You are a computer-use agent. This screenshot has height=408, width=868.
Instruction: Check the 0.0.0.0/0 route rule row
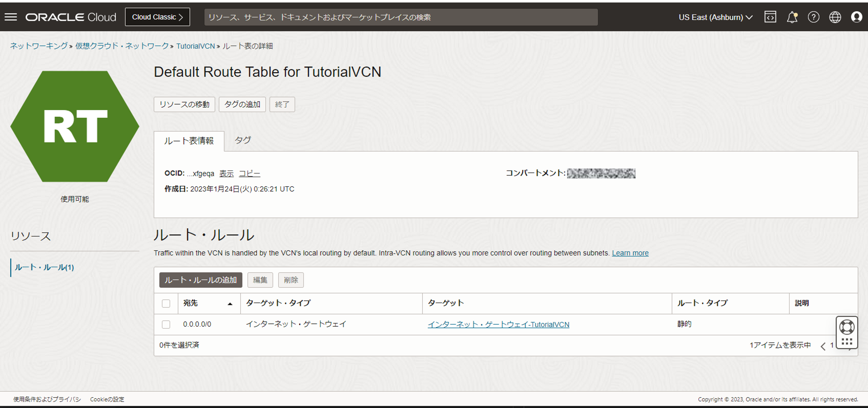click(x=166, y=324)
